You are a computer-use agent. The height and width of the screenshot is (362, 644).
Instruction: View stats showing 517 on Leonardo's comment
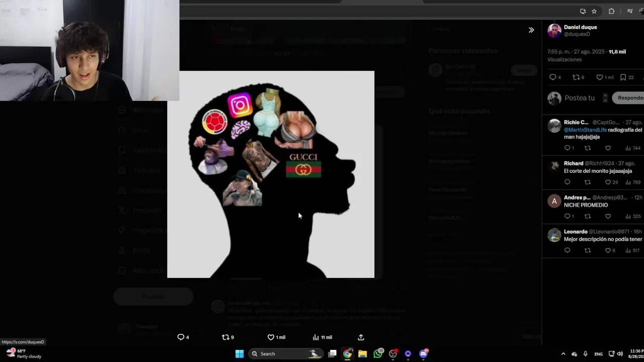pyautogui.click(x=633, y=250)
